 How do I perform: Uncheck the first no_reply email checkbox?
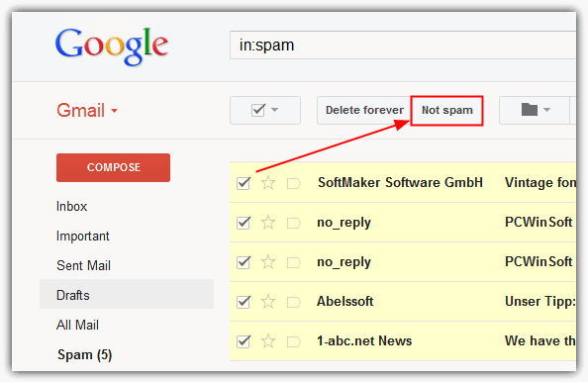coord(244,223)
